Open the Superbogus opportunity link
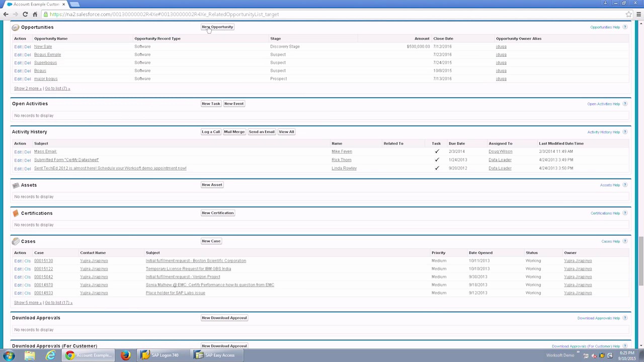The image size is (644, 362). pyautogui.click(x=45, y=63)
